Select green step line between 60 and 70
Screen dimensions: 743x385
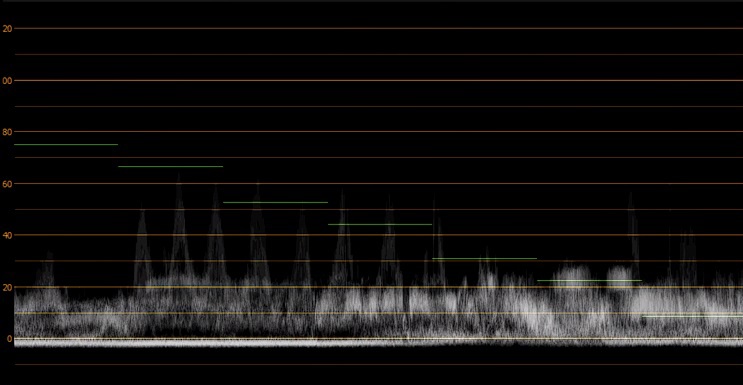(x=171, y=166)
